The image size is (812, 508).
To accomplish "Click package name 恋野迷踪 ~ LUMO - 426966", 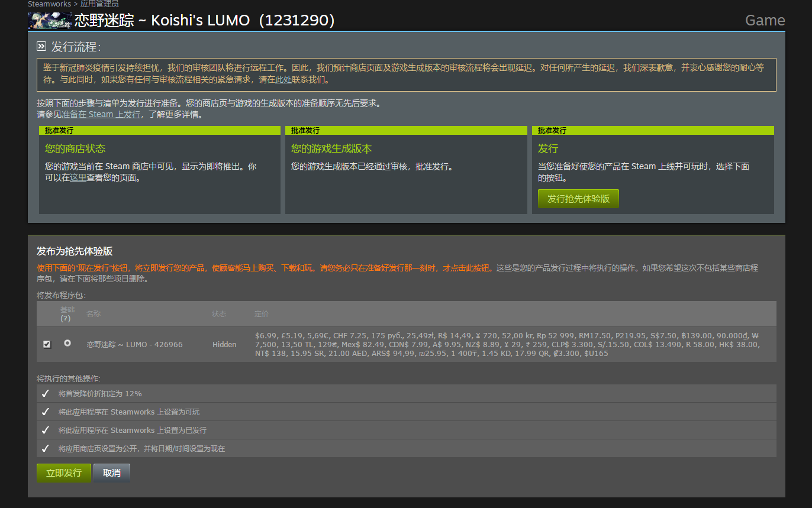I will click(135, 344).
